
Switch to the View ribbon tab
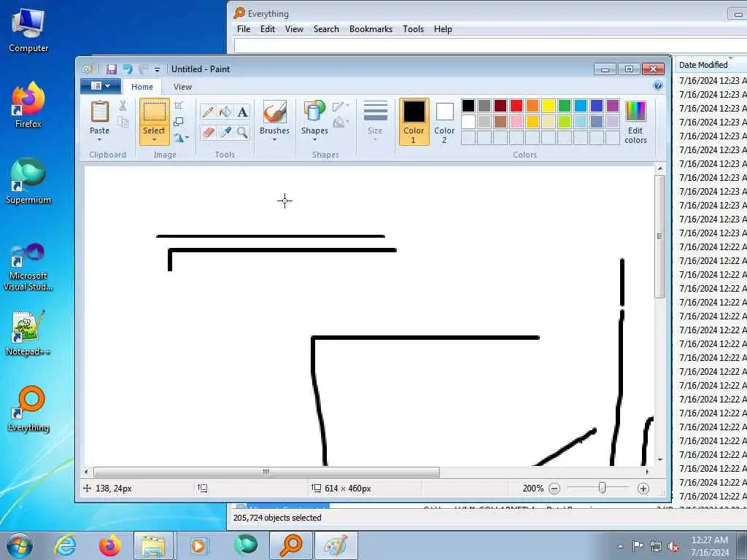pyautogui.click(x=182, y=87)
